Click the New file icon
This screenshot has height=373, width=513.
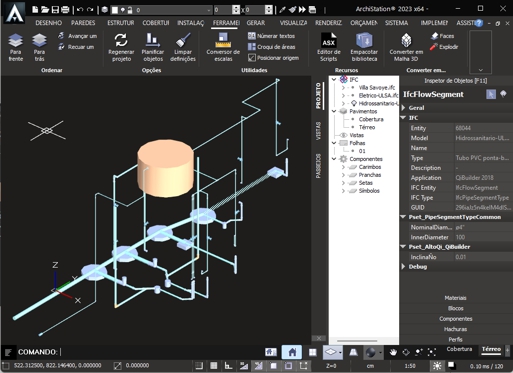tap(35, 10)
